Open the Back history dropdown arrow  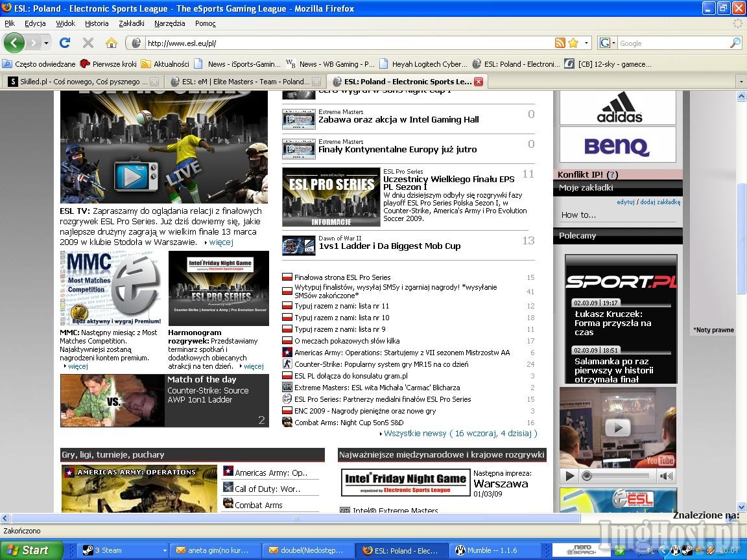[46, 43]
